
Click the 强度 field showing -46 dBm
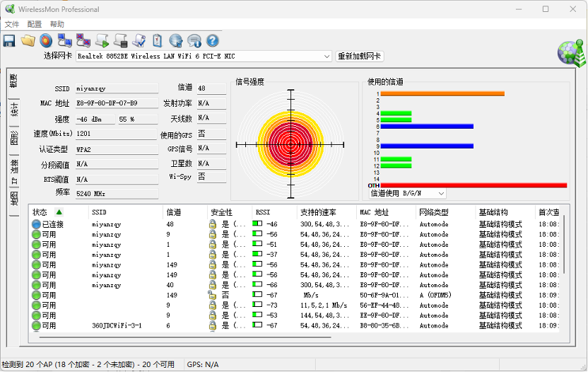coord(95,120)
